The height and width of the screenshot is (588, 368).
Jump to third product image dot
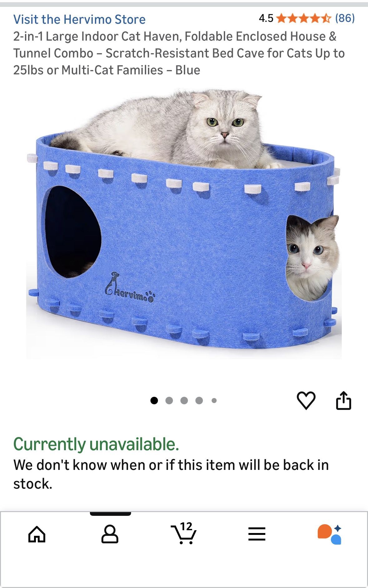pyautogui.click(x=184, y=401)
